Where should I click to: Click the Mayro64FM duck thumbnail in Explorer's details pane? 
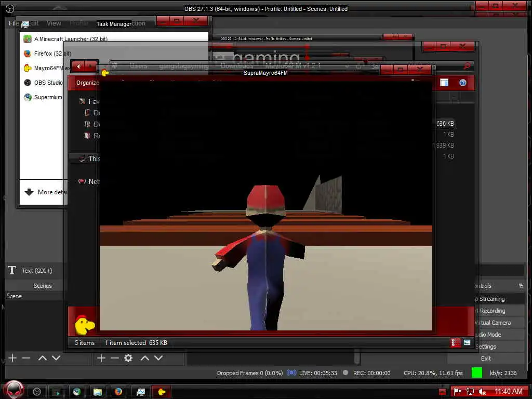[x=85, y=325]
